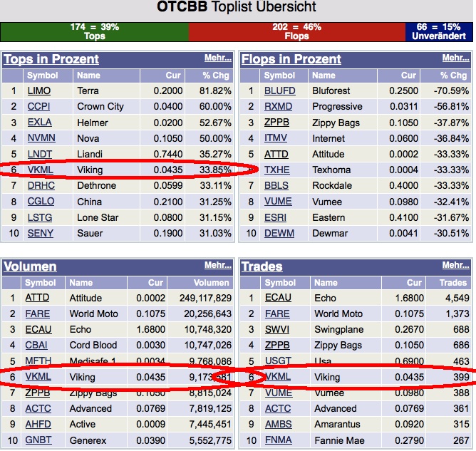Screen dimensions: 476x451
Task: Open the CBAI symbol link
Action: pyautogui.click(x=36, y=345)
